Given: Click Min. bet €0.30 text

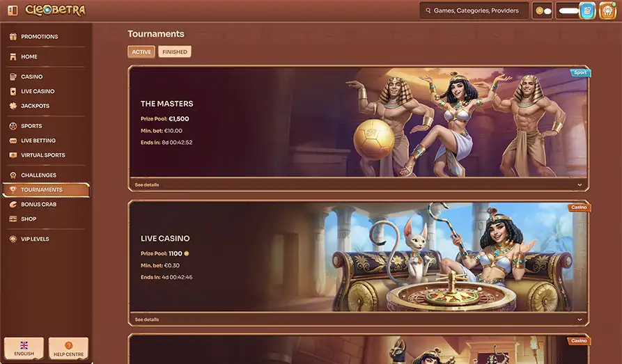Looking at the screenshot, I should click(x=160, y=266).
